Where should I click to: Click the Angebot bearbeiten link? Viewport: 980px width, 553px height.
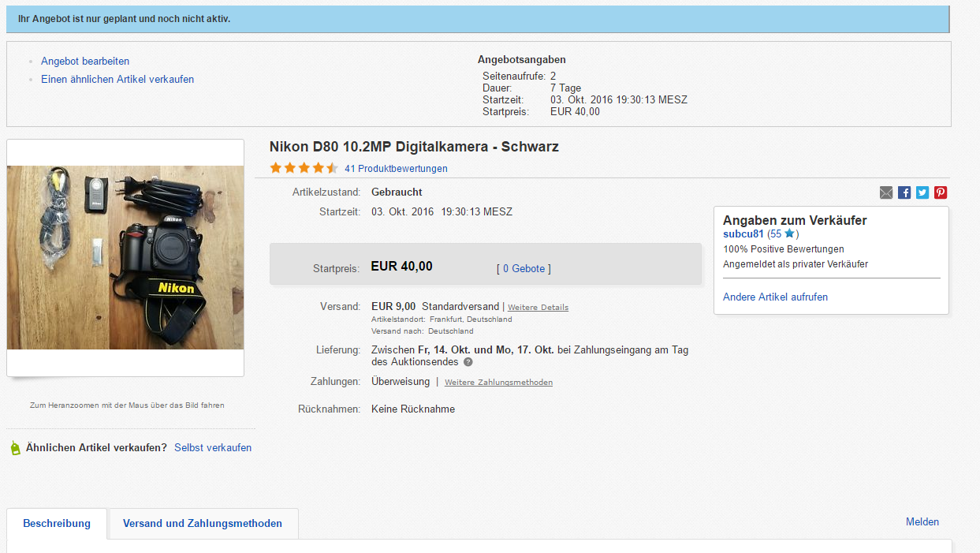pyautogui.click(x=85, y=61)
